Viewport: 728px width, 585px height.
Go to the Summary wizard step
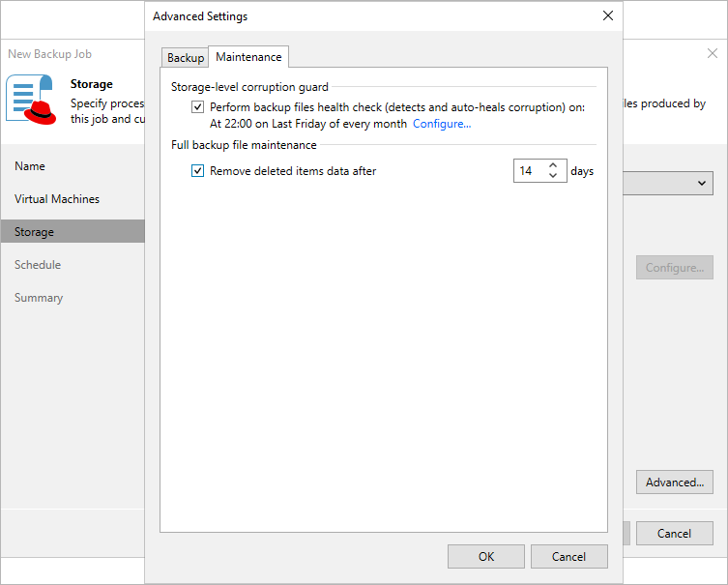pos(39,298)
